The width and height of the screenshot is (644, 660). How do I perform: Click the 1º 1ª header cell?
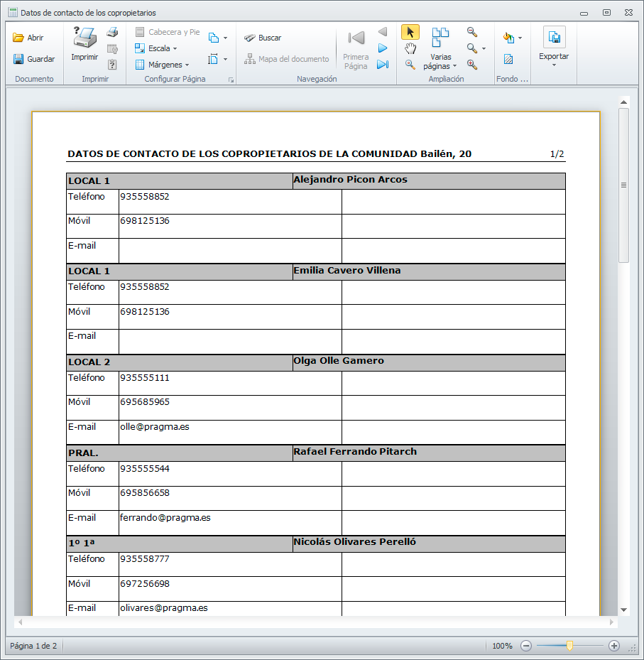(x=180, y=543)
